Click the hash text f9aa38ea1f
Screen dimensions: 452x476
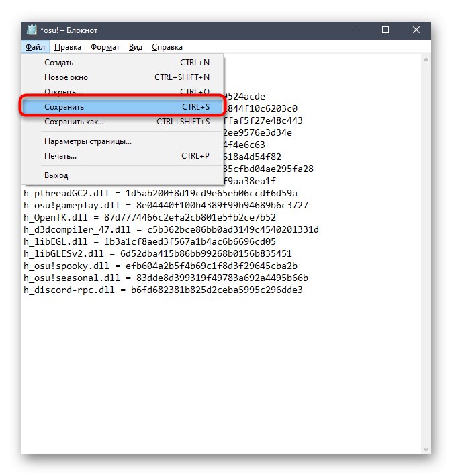[250, 182]
